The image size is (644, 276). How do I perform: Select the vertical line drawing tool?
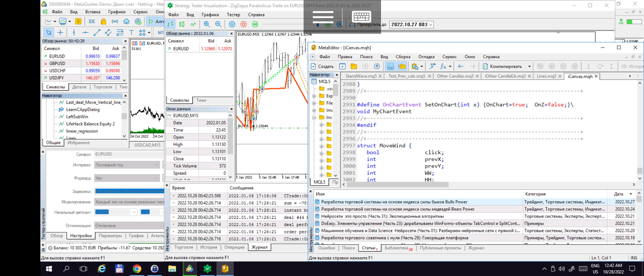tap(74, 32)
